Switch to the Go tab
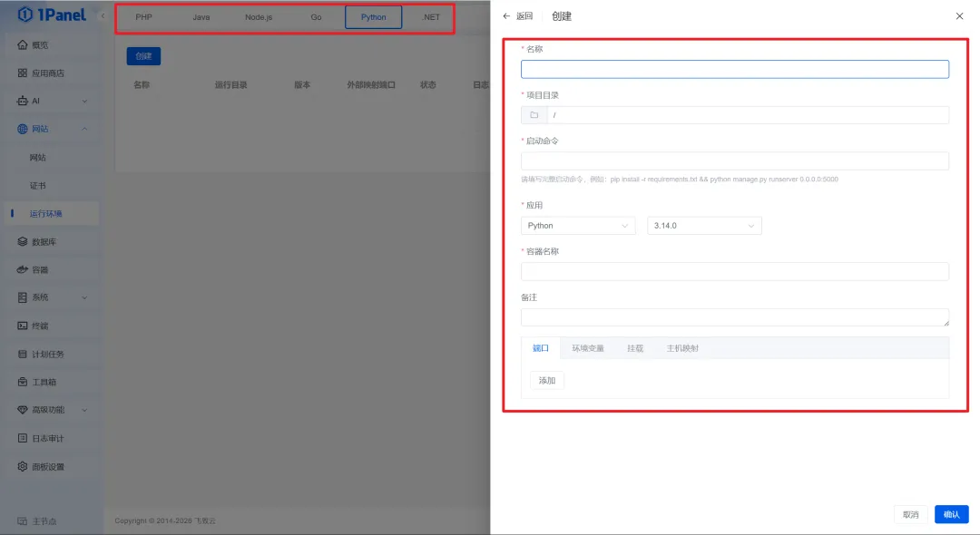This screenshot has height=535, width=980. pos(317,17)
